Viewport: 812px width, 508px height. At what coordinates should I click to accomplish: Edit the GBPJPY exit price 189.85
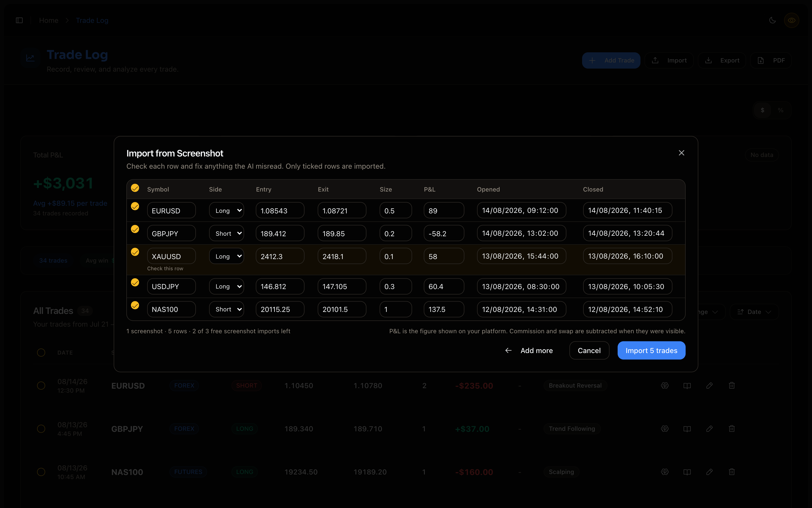(x=342, y=233)
